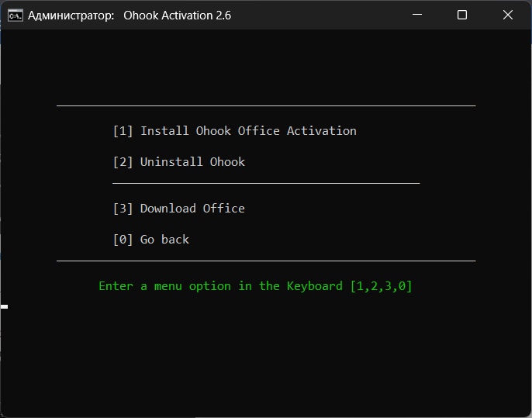Click the bottom separator under 'Go back'
Screen dimensions: 532x418
click(x=266, y=261)
